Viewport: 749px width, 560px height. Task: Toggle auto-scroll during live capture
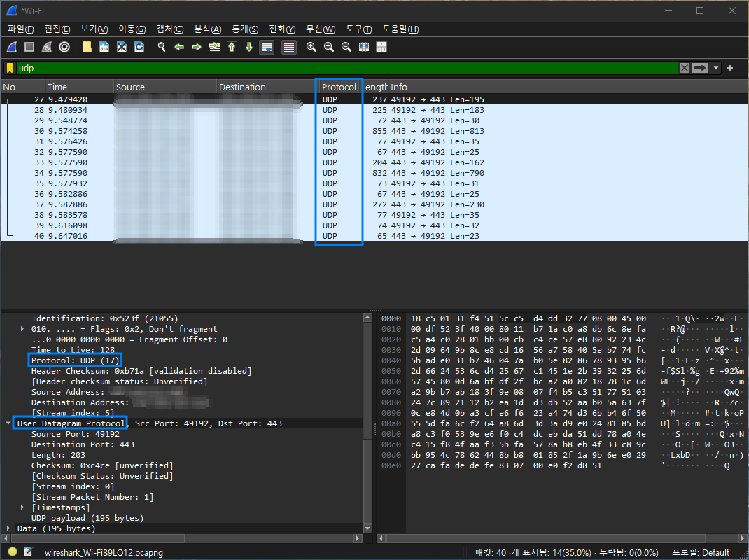click(267, 47)
